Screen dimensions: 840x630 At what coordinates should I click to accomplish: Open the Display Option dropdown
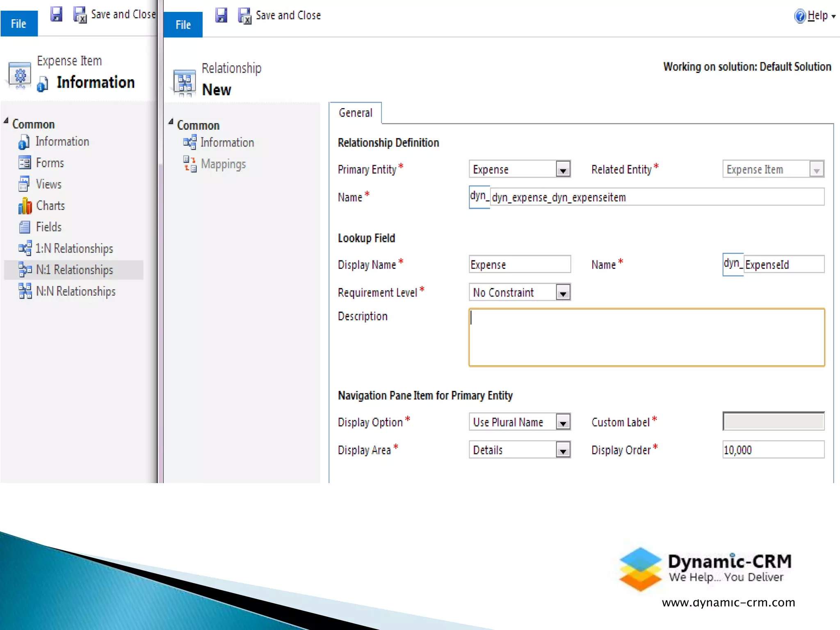pos(563,422)
